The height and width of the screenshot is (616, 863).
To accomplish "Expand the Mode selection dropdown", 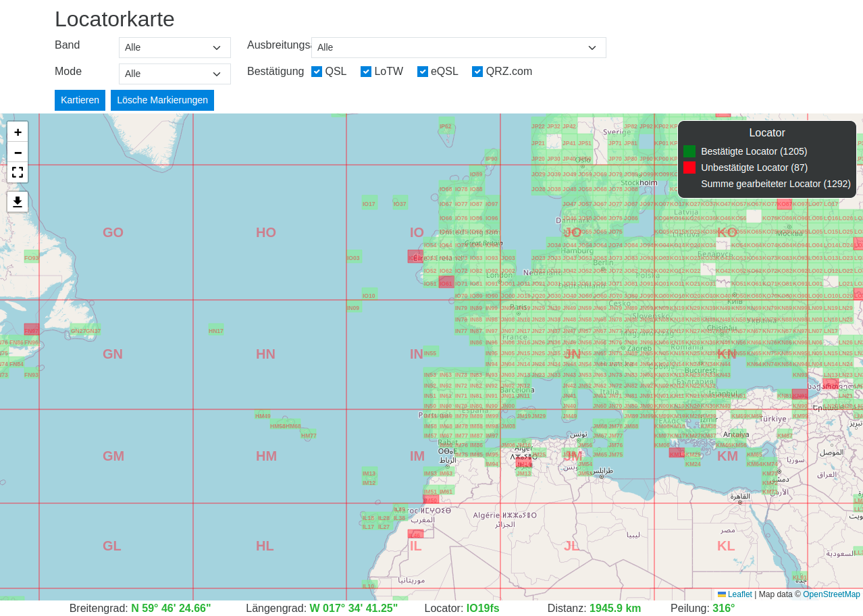I will (x=174, y=74).
